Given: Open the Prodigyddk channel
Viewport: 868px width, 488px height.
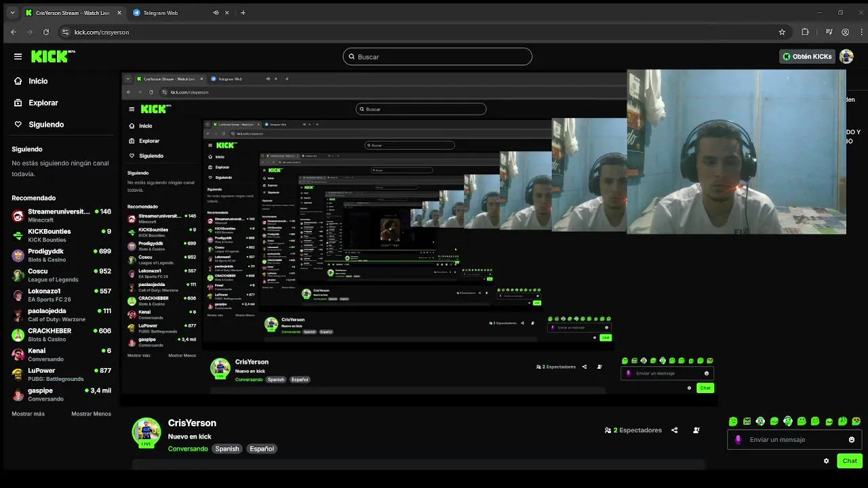Looking at the screenshot, I should point(61,255).
